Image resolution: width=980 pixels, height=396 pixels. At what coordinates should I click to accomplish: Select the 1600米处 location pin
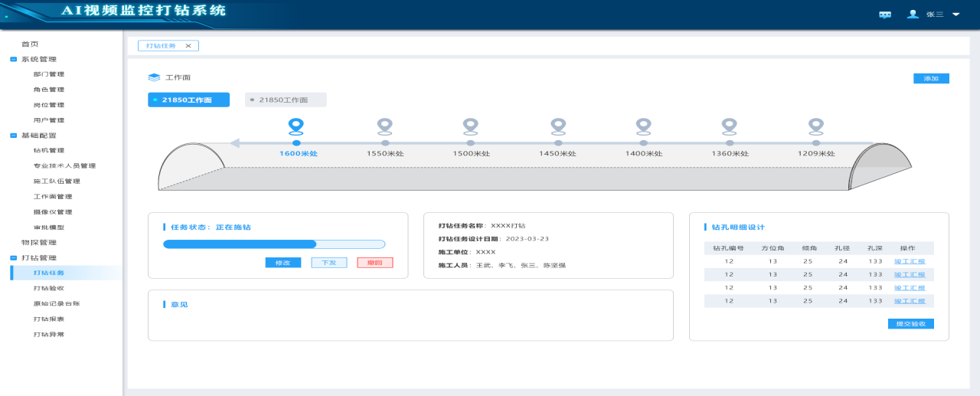pos(296,125)
